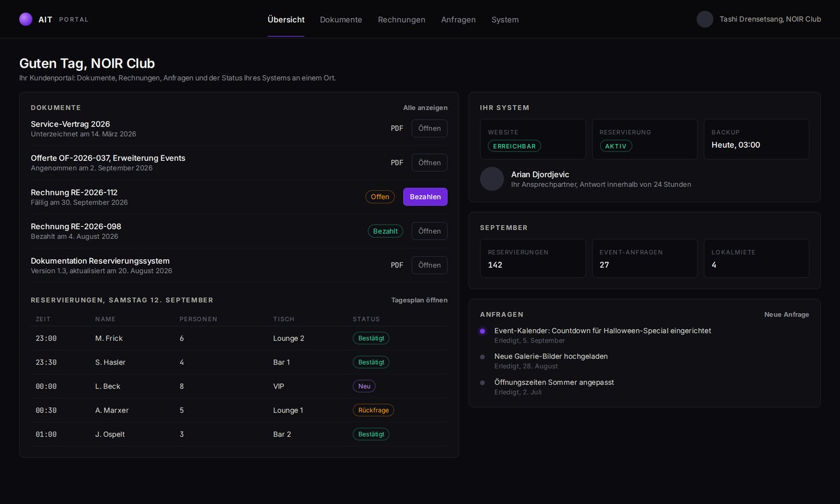Viewport: 840px width, 504px height.
Task: Select the purple dot beside Halloween-Special request
Action: (x=482, y=331)
